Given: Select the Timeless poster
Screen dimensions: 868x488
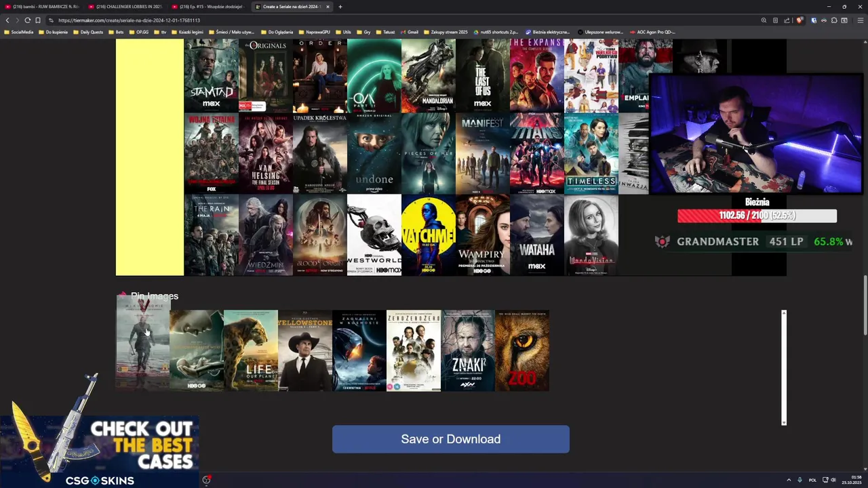Looking at the screenshot, I should click(x=591, y=154).
